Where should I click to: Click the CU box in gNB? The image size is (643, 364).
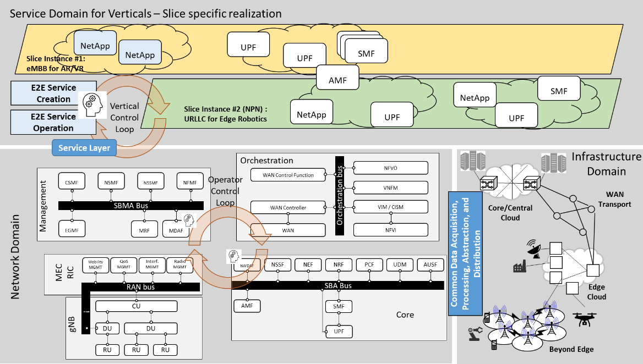coord(136,306)
